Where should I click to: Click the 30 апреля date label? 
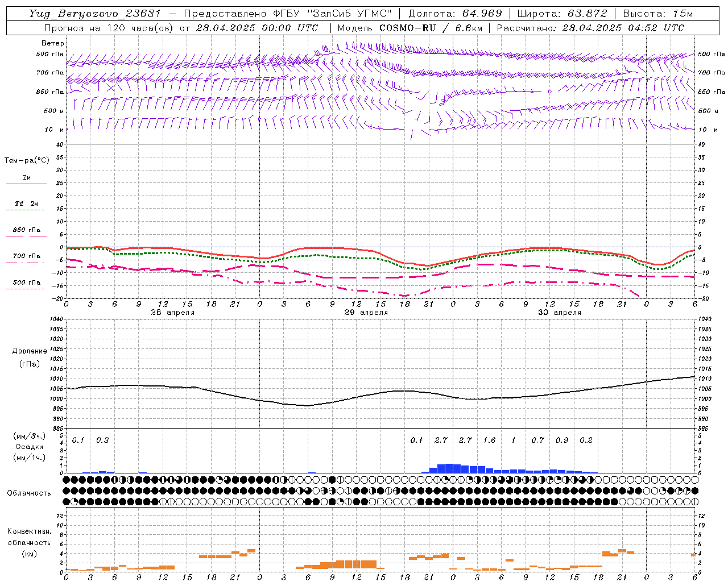coord(560,313)
